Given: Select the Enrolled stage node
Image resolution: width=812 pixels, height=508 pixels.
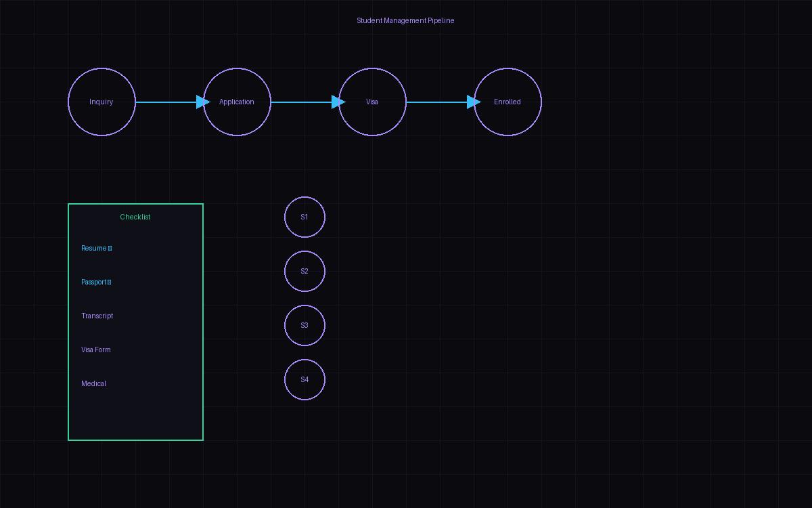Looking at the screenshot, I should [507, 102].
